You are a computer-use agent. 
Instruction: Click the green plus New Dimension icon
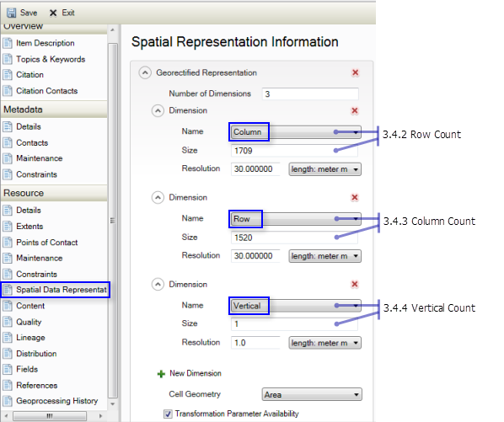pos(161,374)
